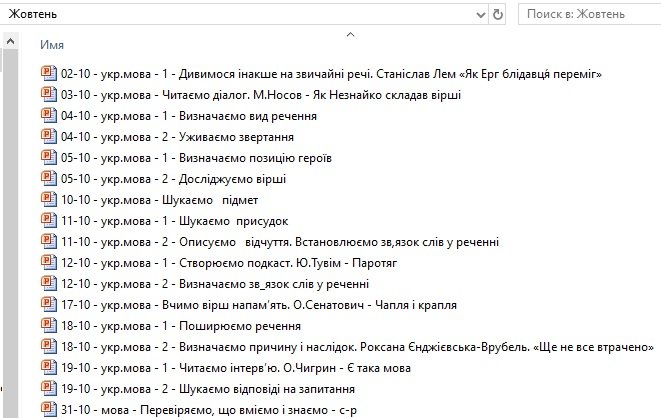This screenshot has width=661, height=418.
Task: Click the icon of the 31-10 Перевіряємо file
Action: (x=48, y=409)
